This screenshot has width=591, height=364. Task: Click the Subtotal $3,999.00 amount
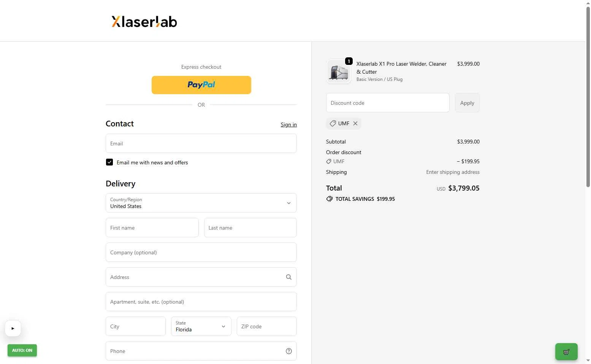click(x=468, y=142)
